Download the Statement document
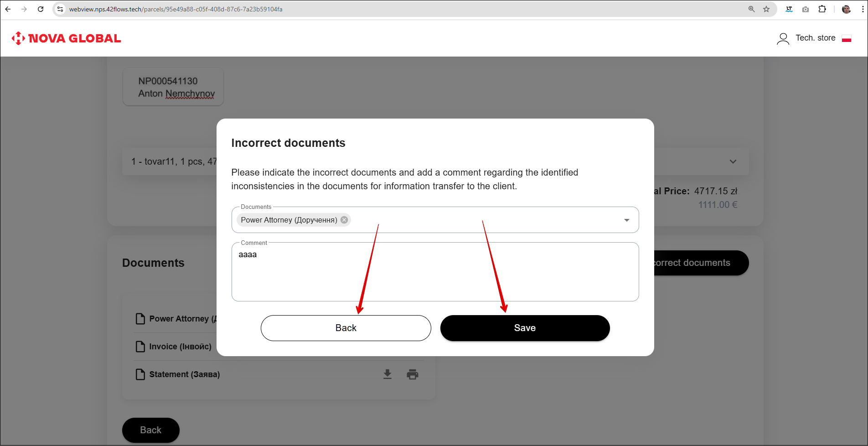 click(387, 374)
